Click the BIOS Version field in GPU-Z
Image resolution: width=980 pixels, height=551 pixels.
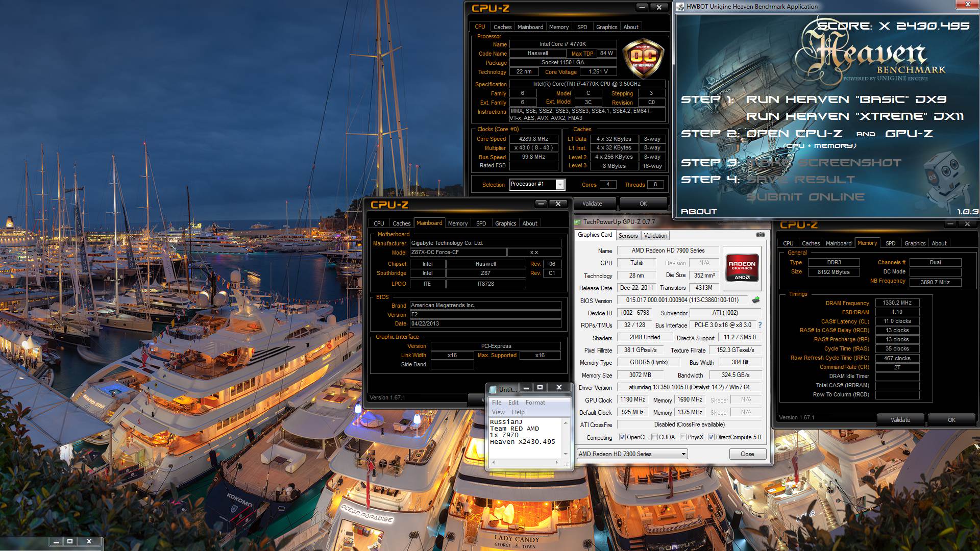pyautogui.click(x=682, y=300)
